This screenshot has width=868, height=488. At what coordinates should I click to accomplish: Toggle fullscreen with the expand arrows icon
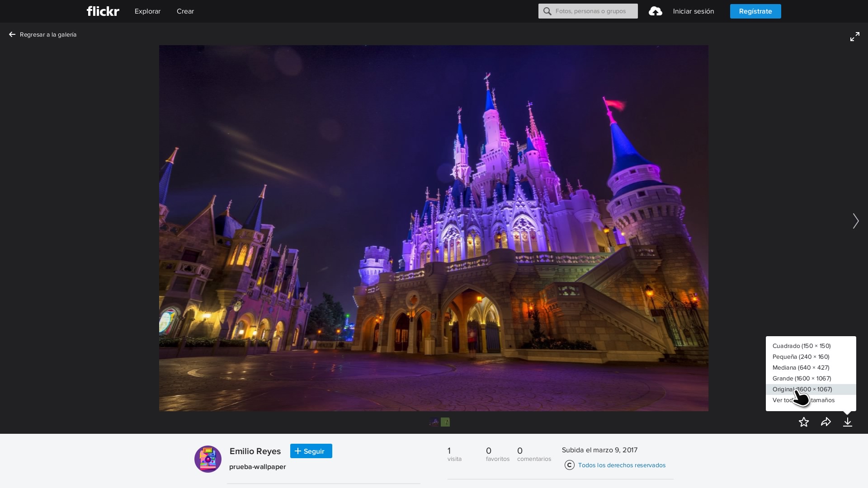[854, 37]
